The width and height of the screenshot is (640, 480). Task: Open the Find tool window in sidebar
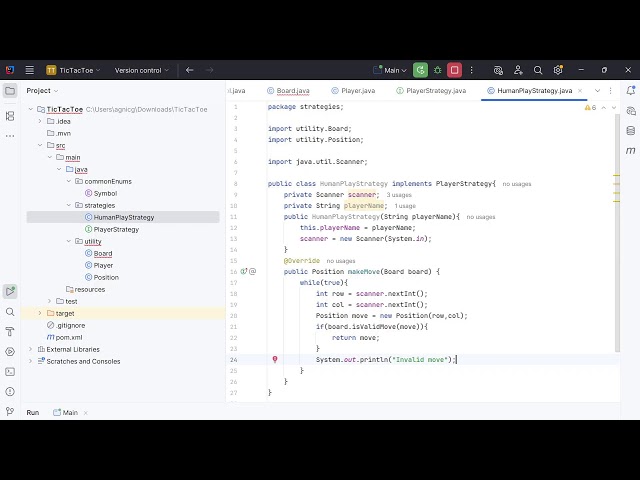pos(10,312)
